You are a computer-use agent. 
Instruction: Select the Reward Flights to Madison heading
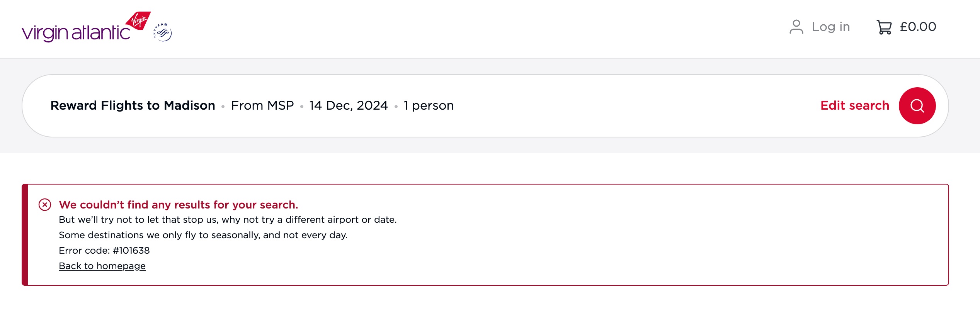133,105
